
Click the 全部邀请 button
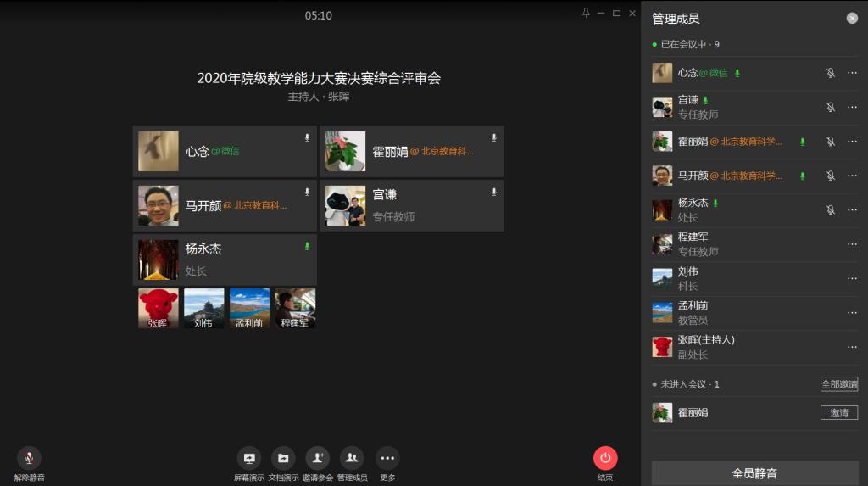[x=838, y=384]
